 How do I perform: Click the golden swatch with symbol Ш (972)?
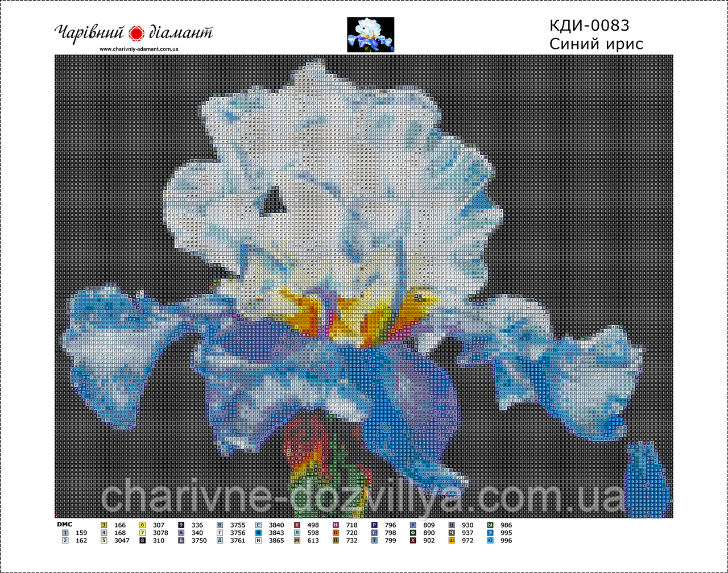(x=452, y=541)
